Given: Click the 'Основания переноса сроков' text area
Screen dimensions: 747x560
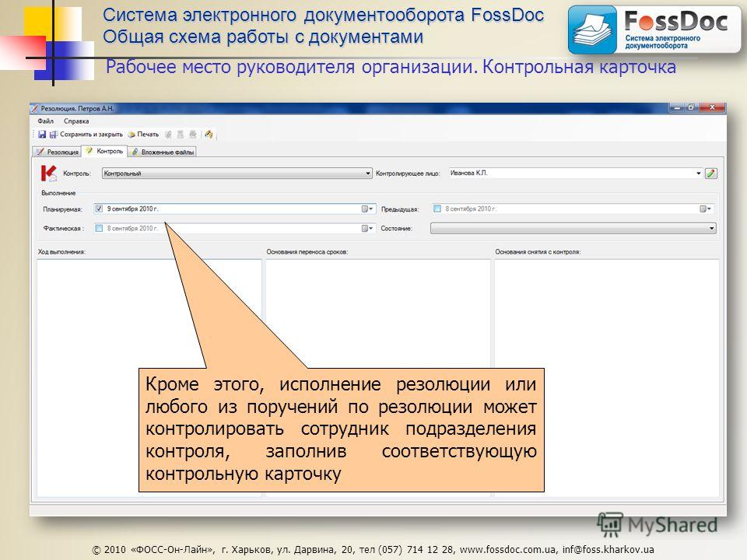Looking at the screenshot, I should [378, 378].
